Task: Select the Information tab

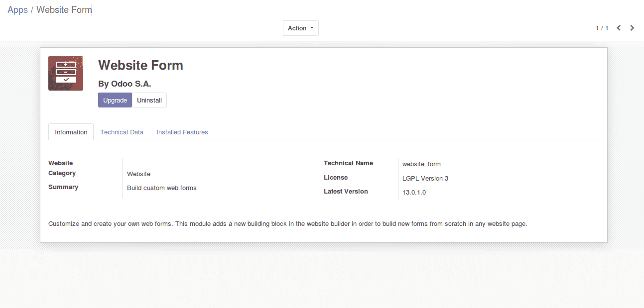Action: pyautogui.click(x=71, y=132)
